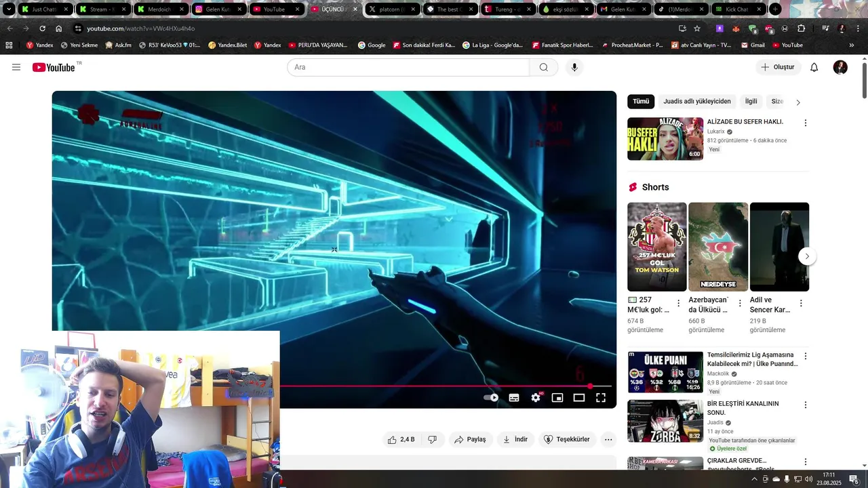Open the volume icon in system tray
Image resolution: width=868 pixels, height=488 pixels.
808,479
